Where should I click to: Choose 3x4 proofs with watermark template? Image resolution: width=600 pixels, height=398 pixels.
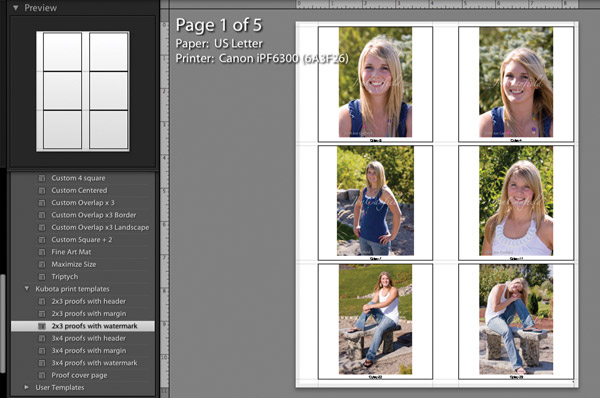pyautogui.click(x=95, y=363)
